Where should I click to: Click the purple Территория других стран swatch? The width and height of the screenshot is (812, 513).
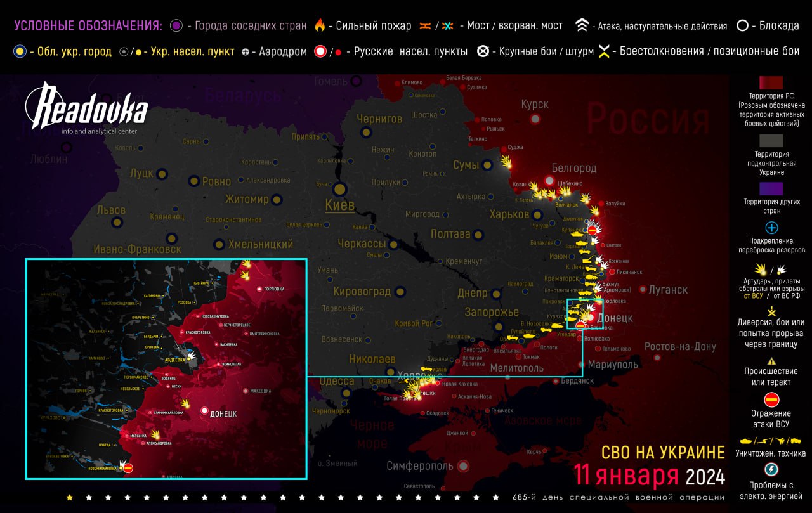click(771, 188)
